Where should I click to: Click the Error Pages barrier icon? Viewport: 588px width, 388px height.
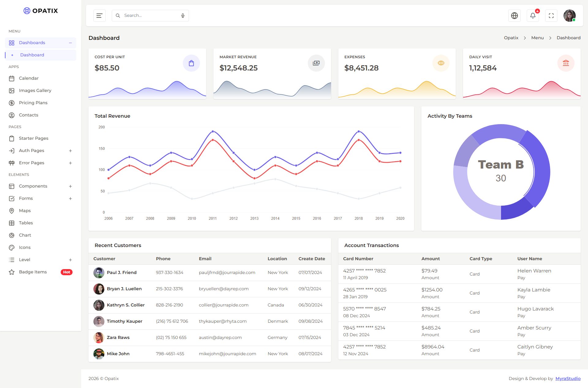point(12,163)
